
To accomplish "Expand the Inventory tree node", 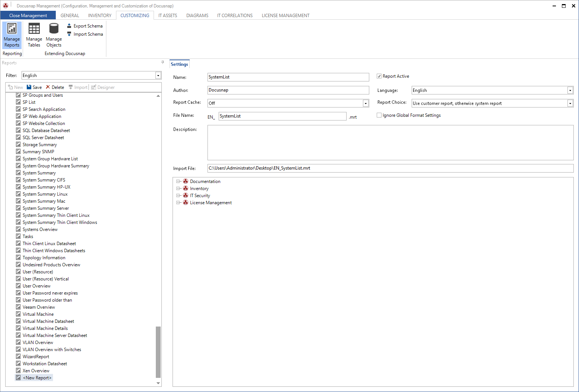I will (178, 188).
